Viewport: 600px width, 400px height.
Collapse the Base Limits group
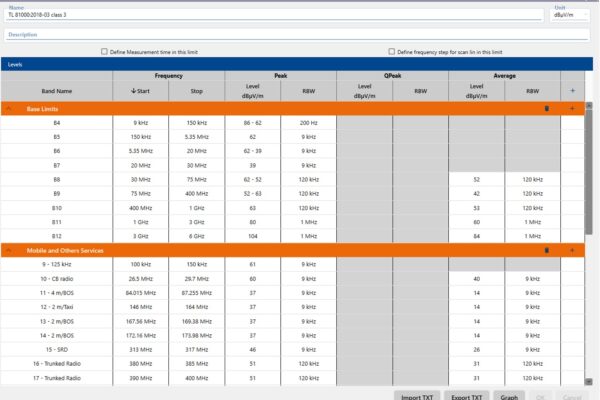coord(9,107)
